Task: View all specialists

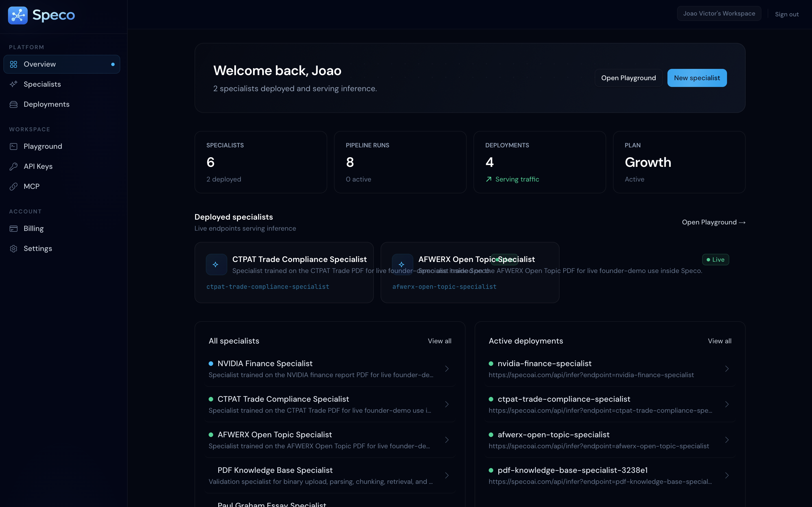Action: click(440, 341)
